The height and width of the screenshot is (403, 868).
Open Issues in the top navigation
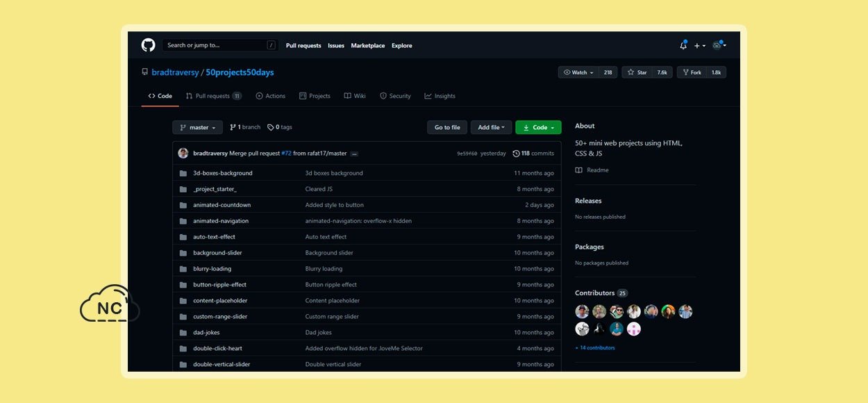[x=336, y=46]
